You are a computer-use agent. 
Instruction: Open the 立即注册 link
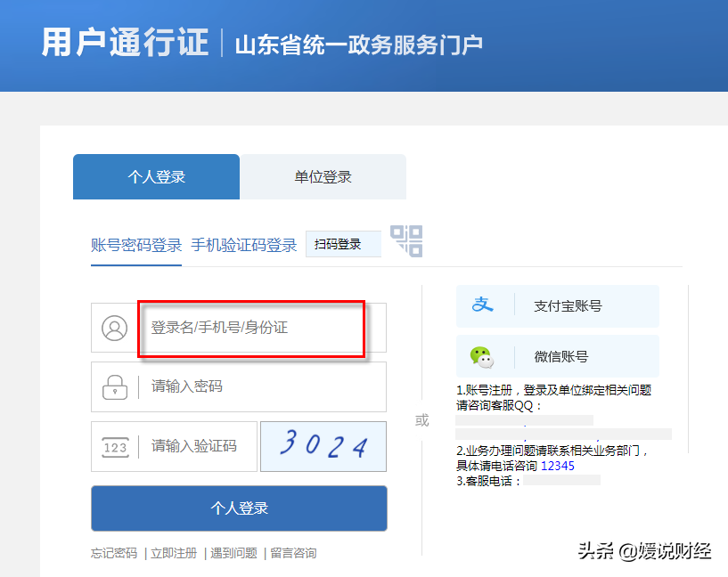174,553
